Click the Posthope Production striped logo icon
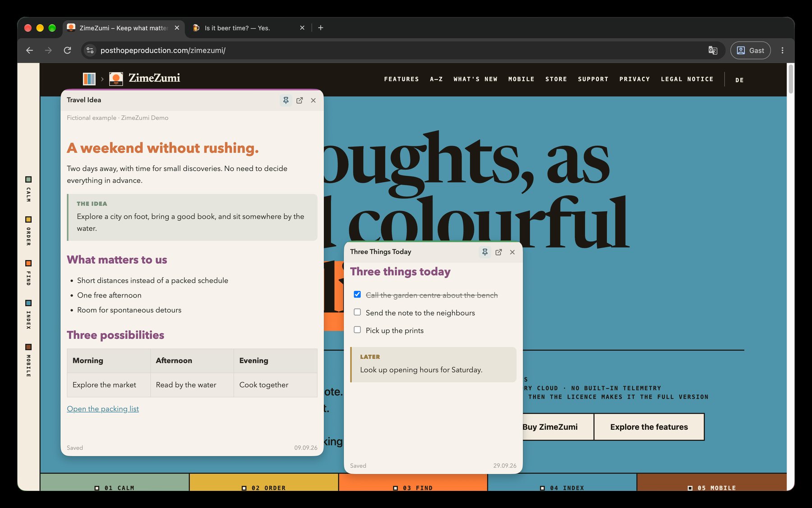This screenshot has height=508, width=812. coord(89,79)
